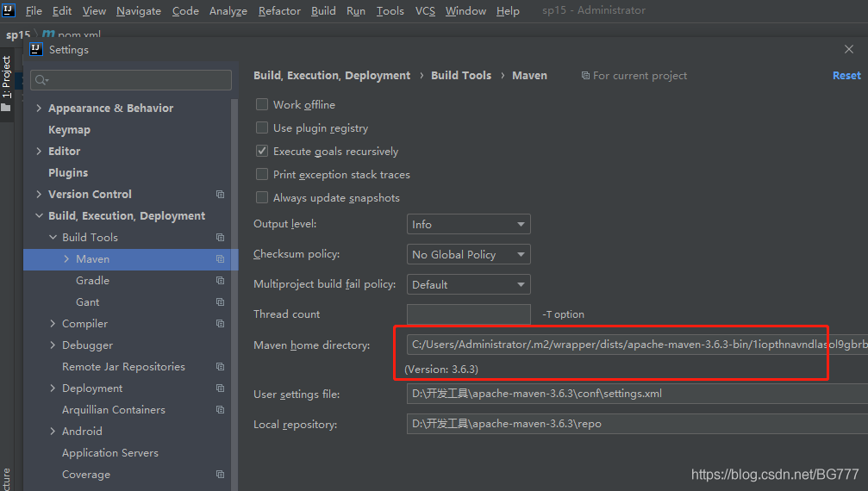868x491 pixels.
Task: Collapse Build, Execution, Deployment section
Action: point(39,215)
